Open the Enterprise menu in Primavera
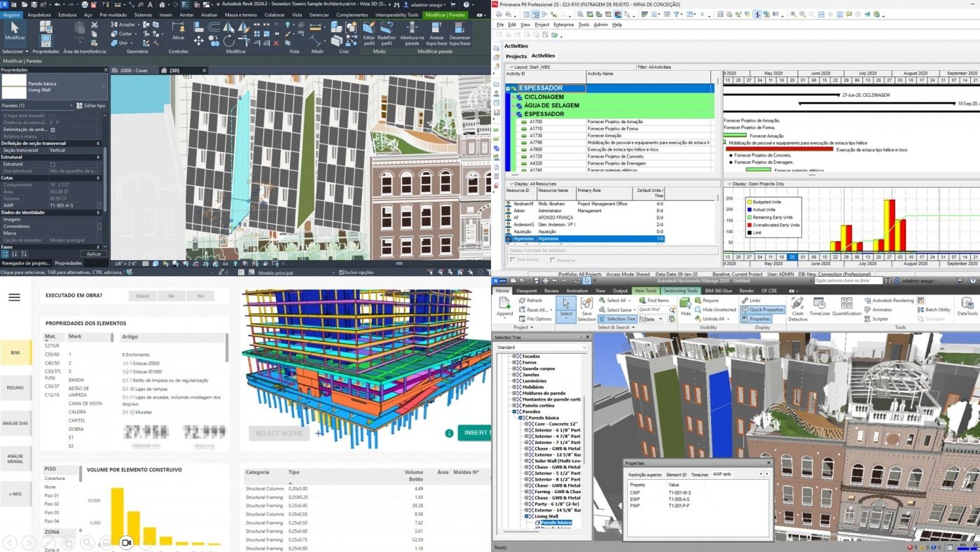Viewport: 980px width, 552px height. [563, 25]
